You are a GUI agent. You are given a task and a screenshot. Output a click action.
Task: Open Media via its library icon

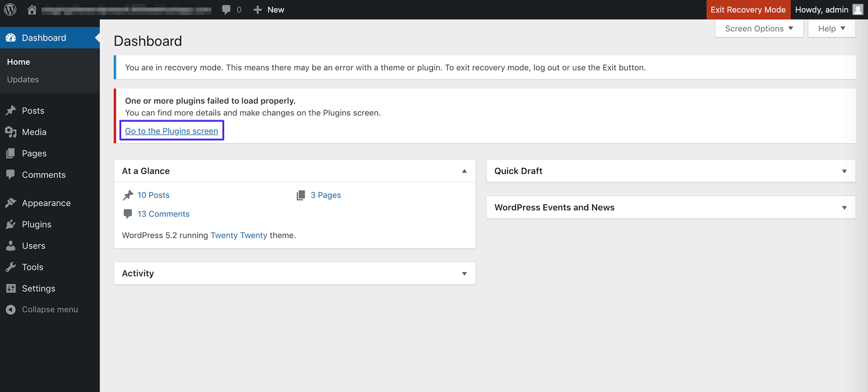click(x=11, y=131)
